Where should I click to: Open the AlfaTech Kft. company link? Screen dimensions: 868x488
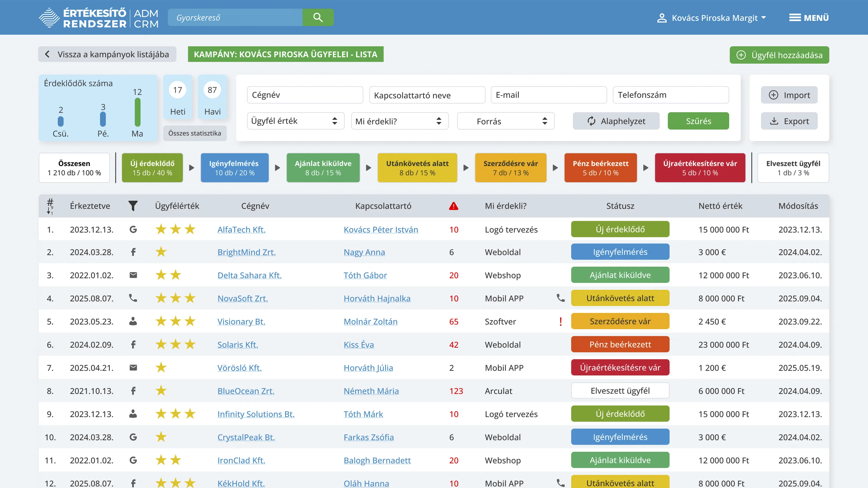click(241, 229)
